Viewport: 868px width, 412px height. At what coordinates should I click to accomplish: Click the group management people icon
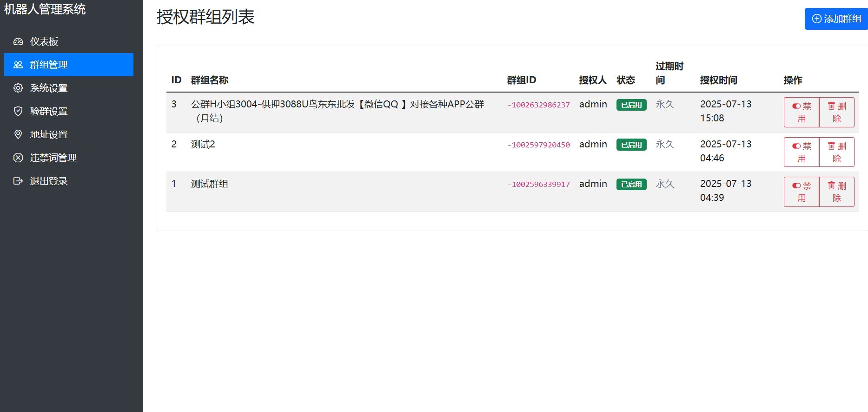18,65
